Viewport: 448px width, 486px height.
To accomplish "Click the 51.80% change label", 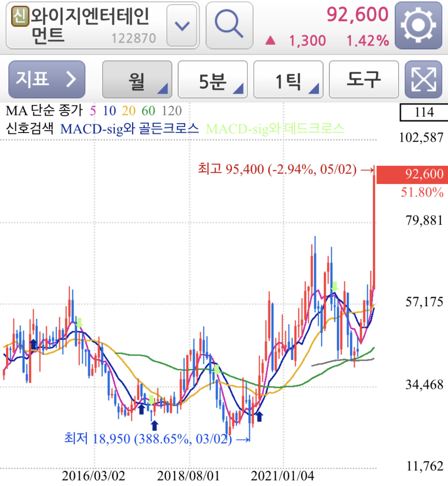I will point(422,192).
